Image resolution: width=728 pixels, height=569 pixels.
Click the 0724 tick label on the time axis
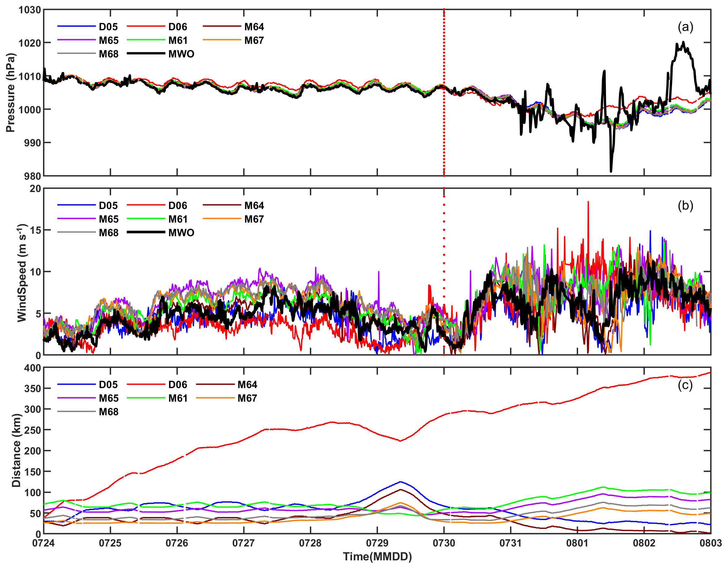[44, 543]
